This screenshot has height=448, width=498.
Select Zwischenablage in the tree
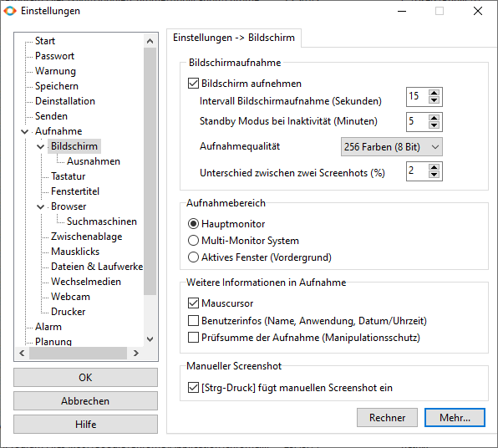pos(86,237)
